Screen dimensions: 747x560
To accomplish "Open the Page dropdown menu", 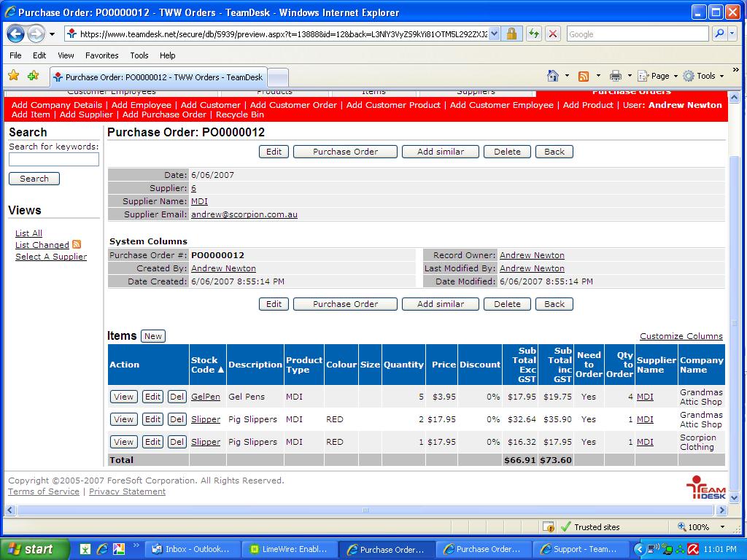I will pos(659,76).
